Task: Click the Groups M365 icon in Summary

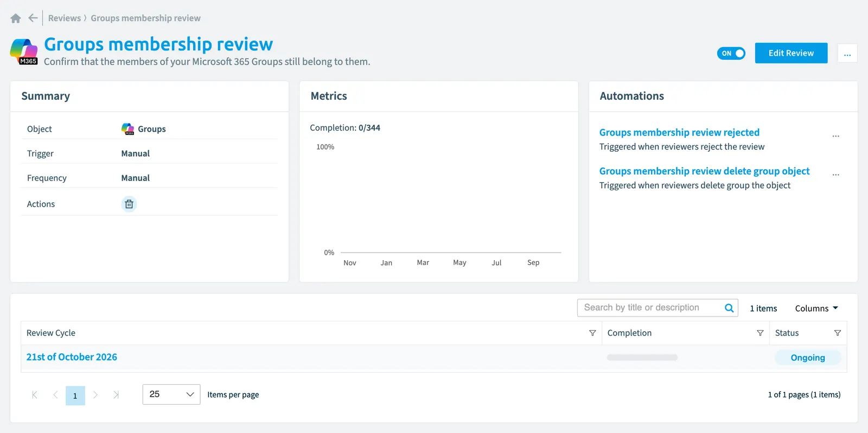Action: point(128,129)
